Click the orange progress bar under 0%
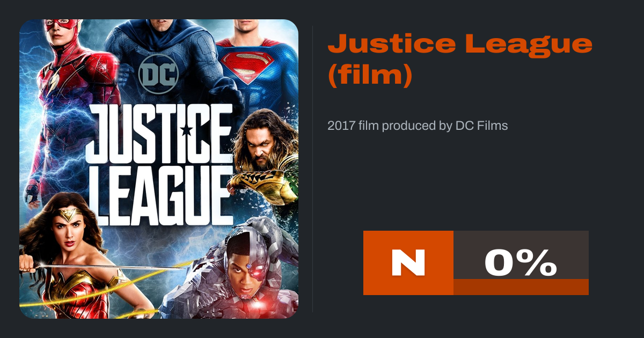 521,287
